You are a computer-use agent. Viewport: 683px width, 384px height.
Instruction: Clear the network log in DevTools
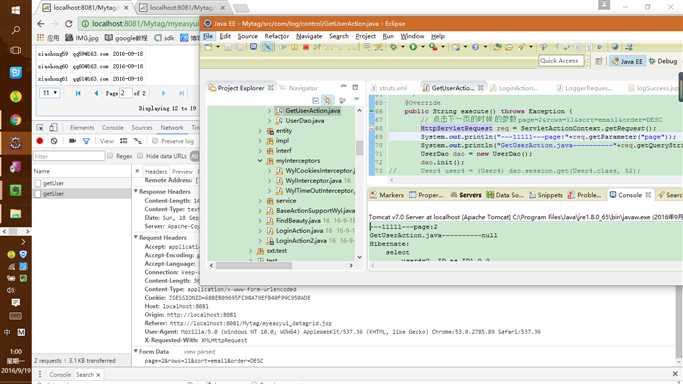[54, 141]
